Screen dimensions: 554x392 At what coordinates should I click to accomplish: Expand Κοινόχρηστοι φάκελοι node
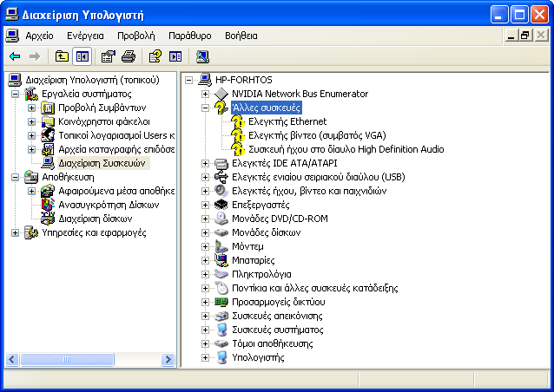coord(31,121)
